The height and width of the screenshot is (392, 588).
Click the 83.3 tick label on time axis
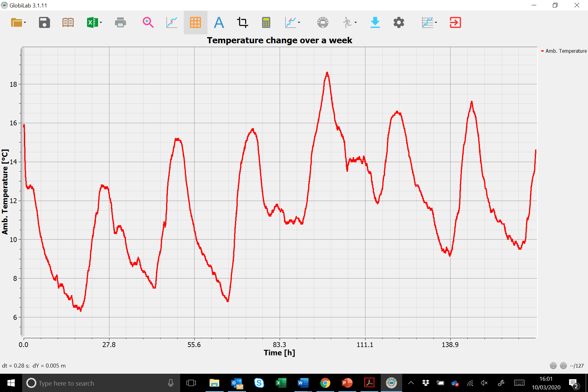[x=279, y=345]
